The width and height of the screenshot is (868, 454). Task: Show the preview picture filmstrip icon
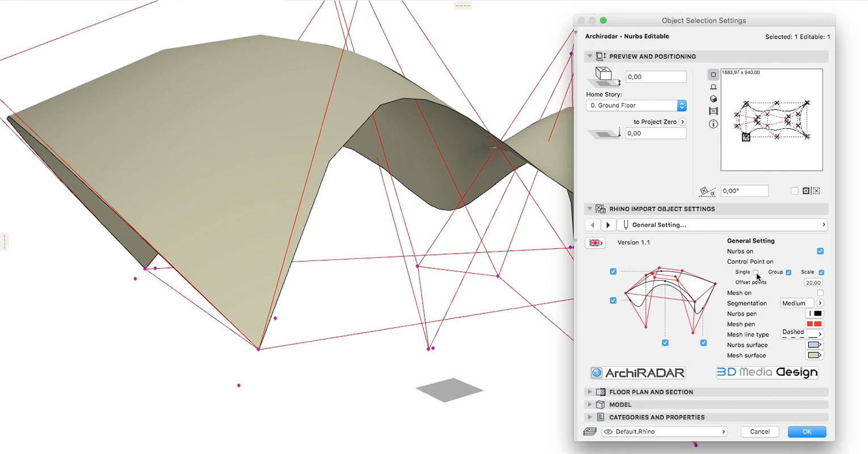pyautogui.click(x=714, y=111)
